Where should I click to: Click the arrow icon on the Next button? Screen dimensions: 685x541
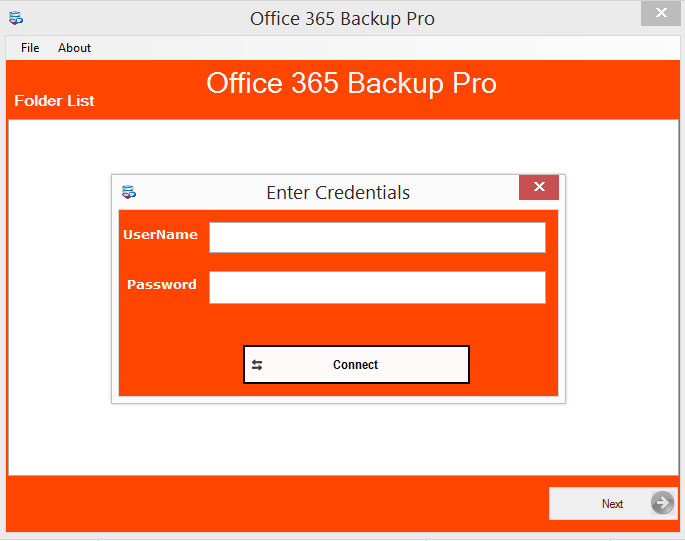[662, 503]
